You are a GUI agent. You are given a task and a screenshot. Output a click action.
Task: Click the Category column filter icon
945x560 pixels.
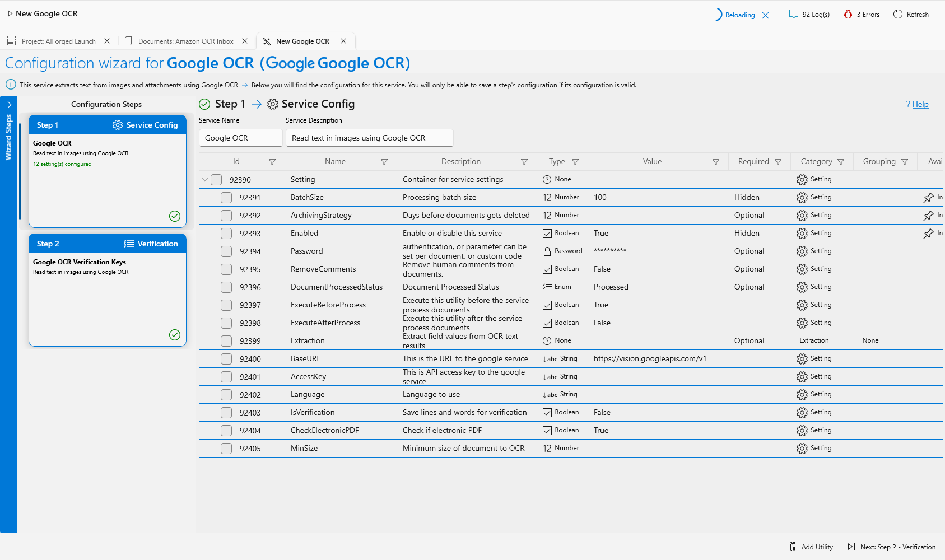click(x=841, y=162)
